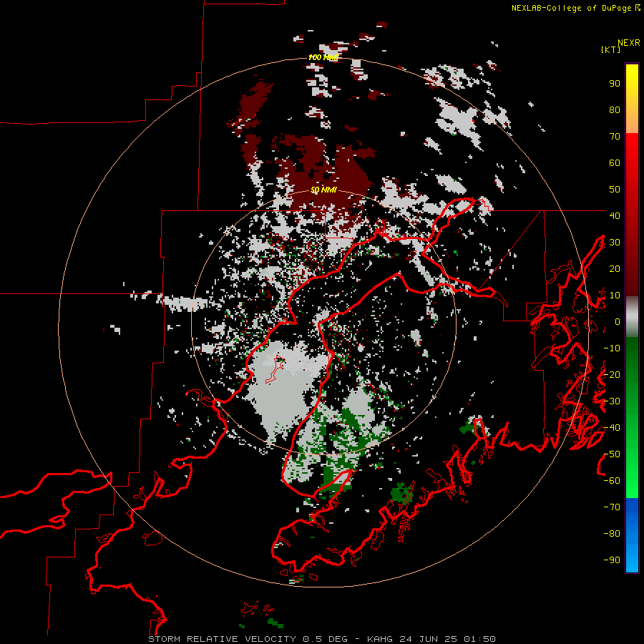Click the -60 value on the velocity scale
The height and width of the screenshot is (644, 644).
(612, 481)
